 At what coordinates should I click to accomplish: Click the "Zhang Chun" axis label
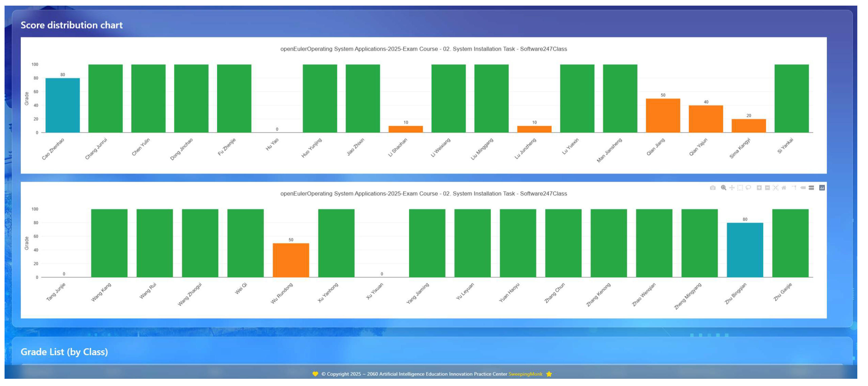pos(555,293)
